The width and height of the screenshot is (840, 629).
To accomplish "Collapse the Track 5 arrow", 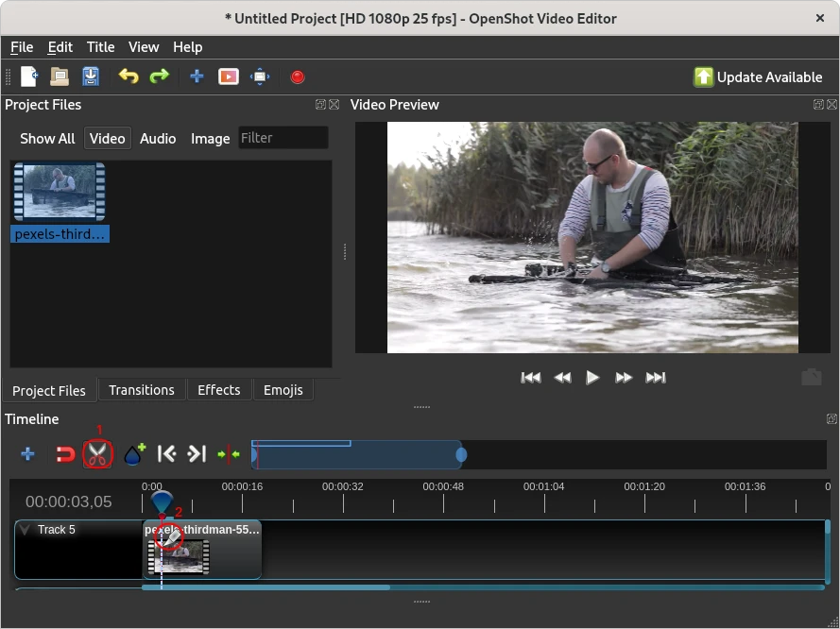I will click(x=25, y=530).
